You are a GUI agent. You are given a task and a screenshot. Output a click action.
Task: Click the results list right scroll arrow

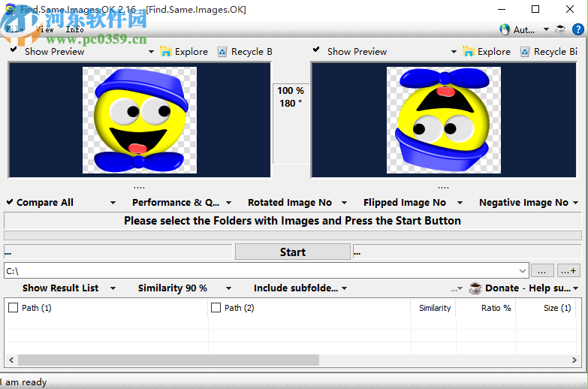(x=574, y=360)
